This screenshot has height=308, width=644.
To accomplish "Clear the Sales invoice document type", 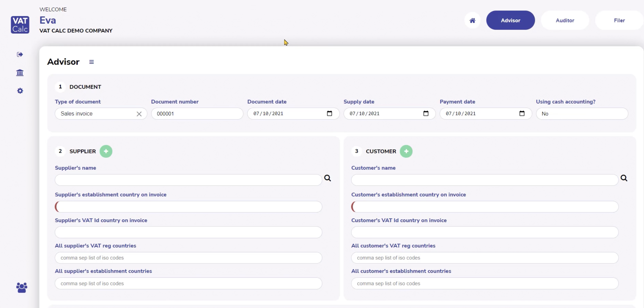I will tap(139, 114).
